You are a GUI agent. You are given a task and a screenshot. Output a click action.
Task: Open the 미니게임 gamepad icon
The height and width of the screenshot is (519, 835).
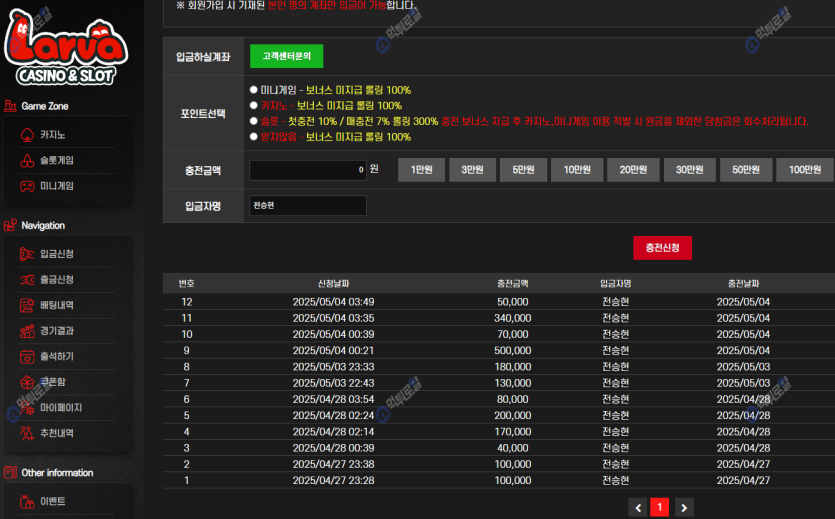(27, 186)
